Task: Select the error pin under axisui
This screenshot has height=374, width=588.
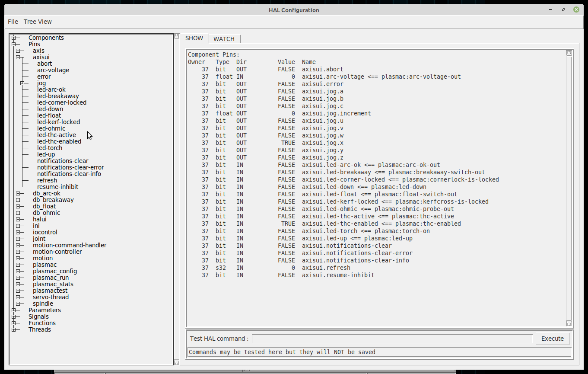Action: pyautogui.click(x=44, y=77)
